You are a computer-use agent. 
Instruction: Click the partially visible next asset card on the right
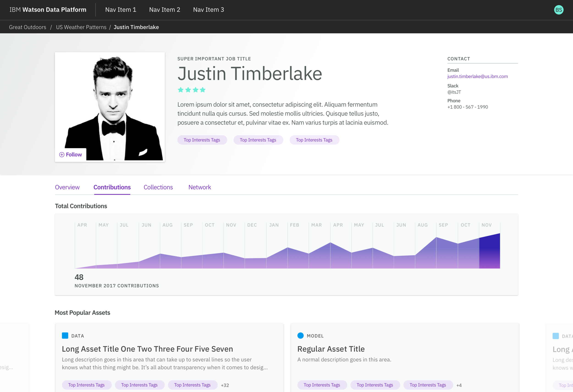560,358
